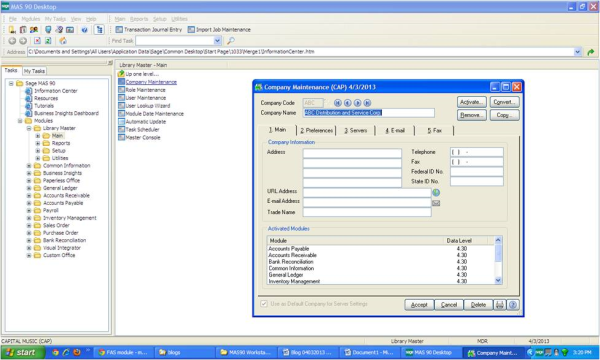Image resolution: width=600 pixels, height=360 pixels.
Task: Click the globe icon beside URL Address
Action: [436, 192]
